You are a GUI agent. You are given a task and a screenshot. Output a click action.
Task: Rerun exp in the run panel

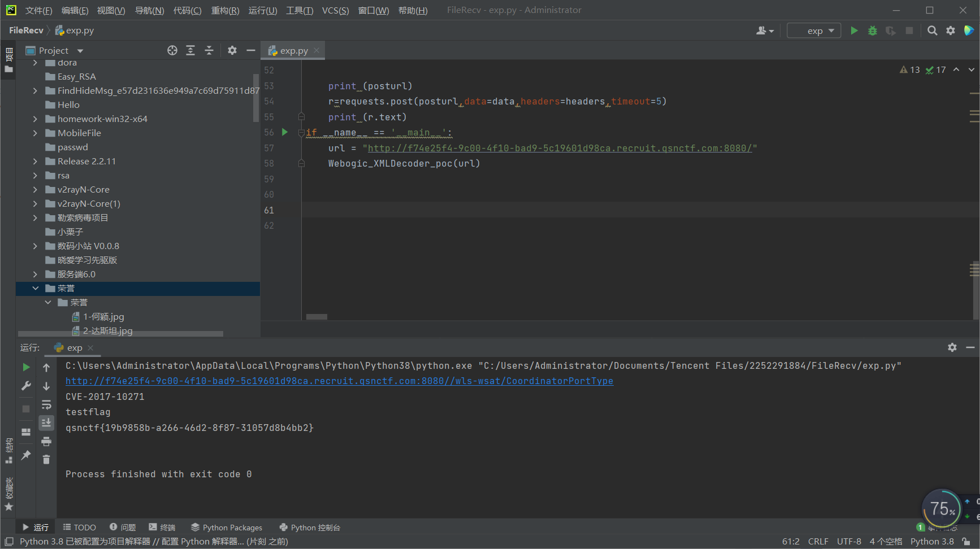pyautogui.click(x=26, y=367)
